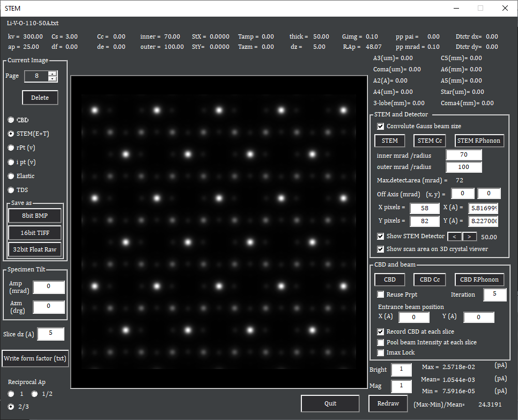Save image as 32bit Float Raw
518x420 pixels.
[35, 249]
